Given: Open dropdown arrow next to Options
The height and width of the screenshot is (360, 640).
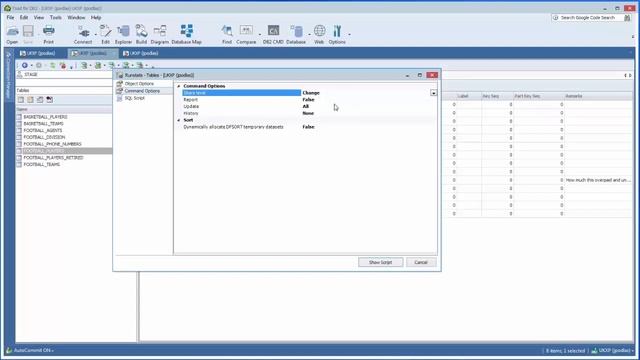Looking at the screenshot, I should point(349,34).
